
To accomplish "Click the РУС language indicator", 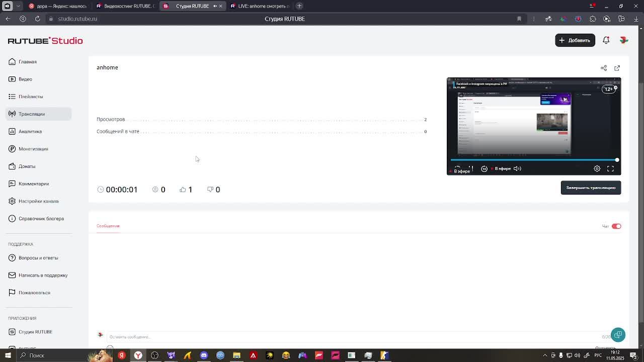I will coord(598,355).
